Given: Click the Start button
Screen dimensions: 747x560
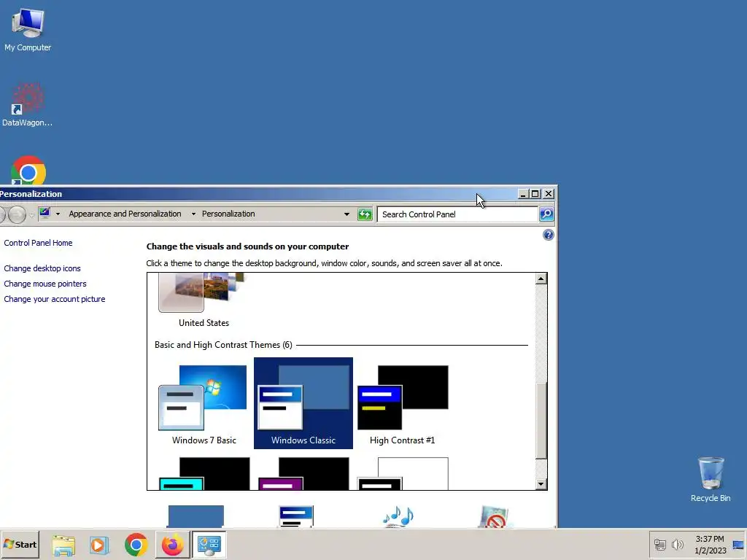Looking at the screenshot, I should pyautogui.click(x=20, y=544).
